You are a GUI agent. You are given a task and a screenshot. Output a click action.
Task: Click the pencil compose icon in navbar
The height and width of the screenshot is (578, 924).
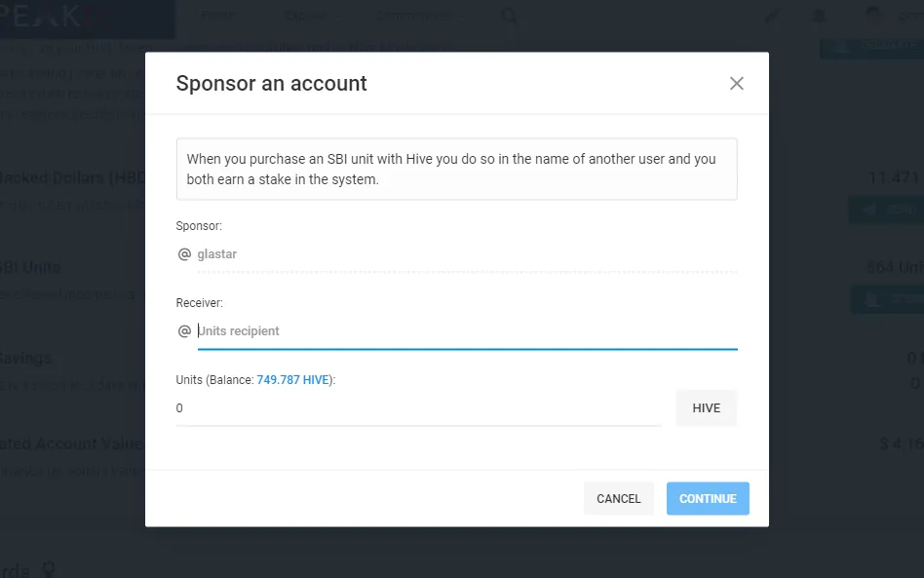[x=771, y=17]
